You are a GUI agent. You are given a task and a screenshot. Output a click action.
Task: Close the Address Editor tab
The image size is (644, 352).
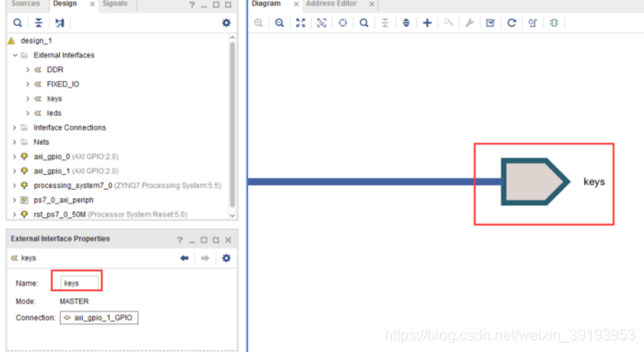pyautogui.click(x=372, y=4)
